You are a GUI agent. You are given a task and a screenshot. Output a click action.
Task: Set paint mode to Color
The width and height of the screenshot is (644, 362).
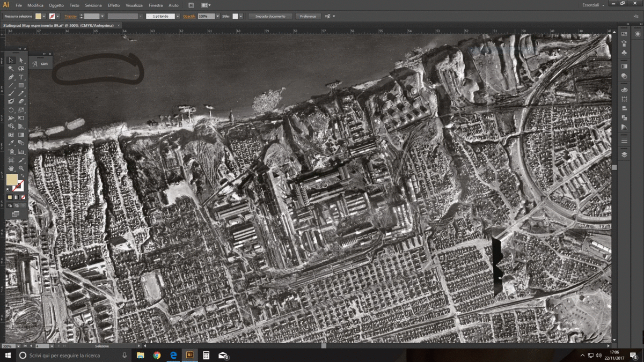(x=10, y=197)
